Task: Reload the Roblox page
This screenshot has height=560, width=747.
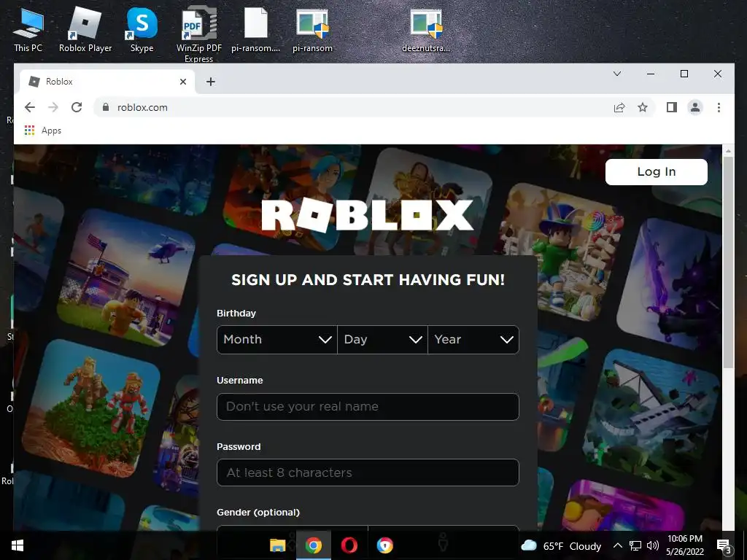Action: pos(77,107)
